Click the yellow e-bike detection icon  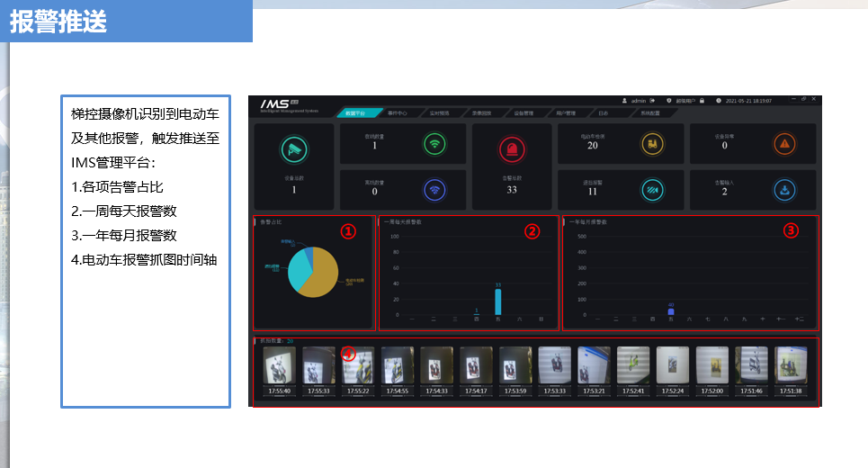tap(651, 143)
